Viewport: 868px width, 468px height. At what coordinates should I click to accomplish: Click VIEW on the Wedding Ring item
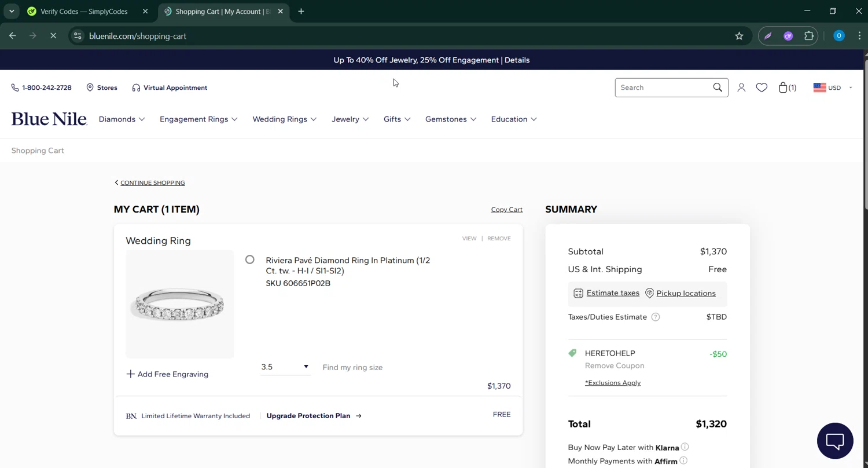point(469,238)
